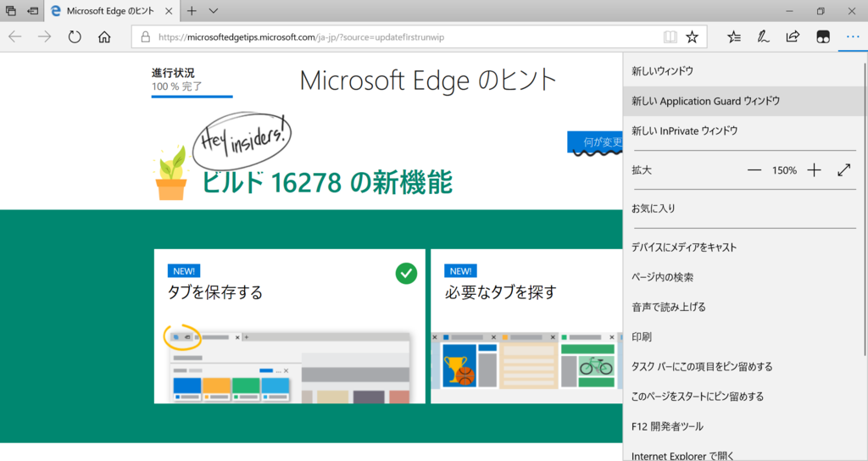Refresh the current page

click(75, 37)
